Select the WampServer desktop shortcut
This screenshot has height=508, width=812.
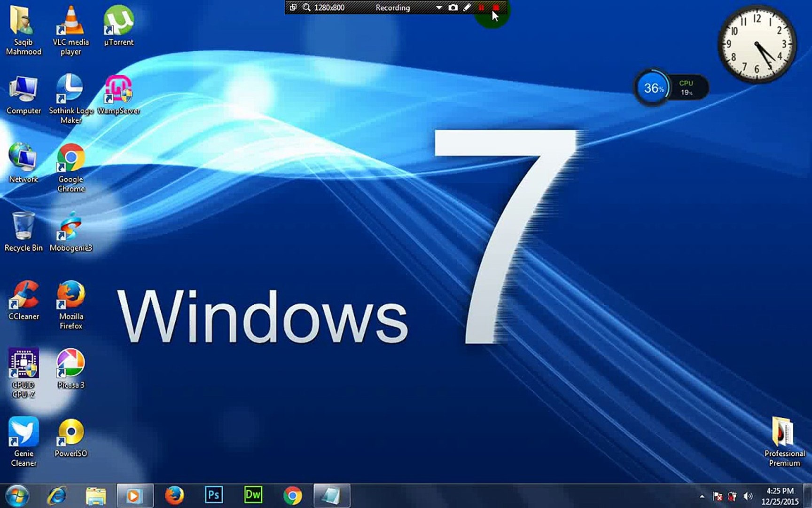click(x=118, y=95)
